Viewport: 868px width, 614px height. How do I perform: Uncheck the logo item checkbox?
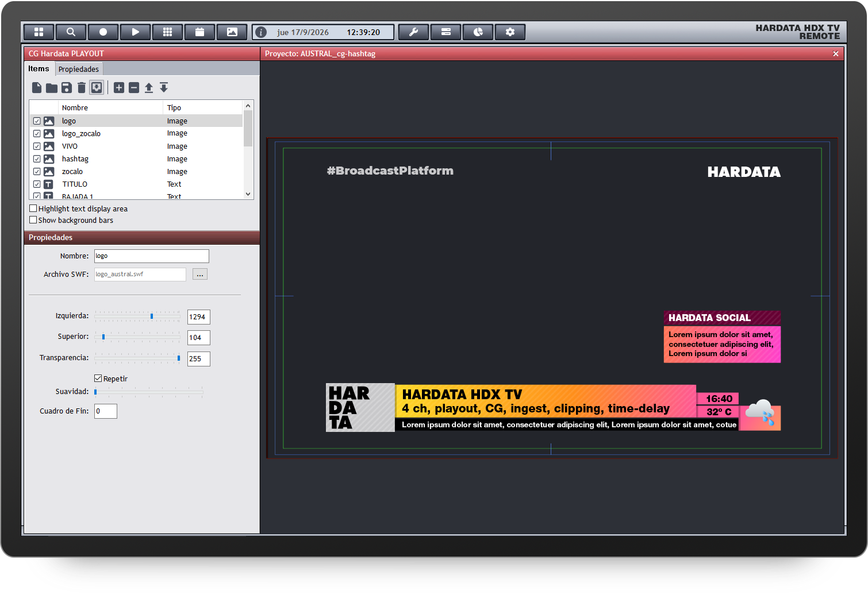pos(37,121)
